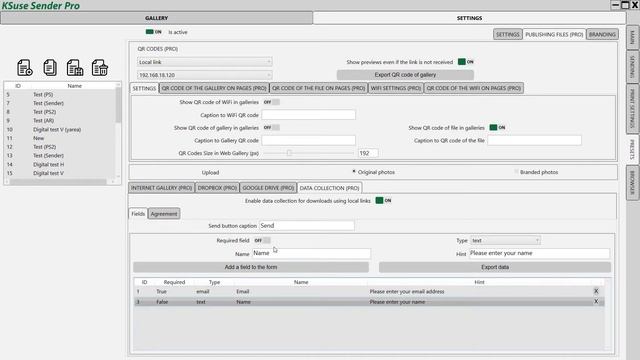
Task: Switch to the GALLERY top tab
Action: 157,18
